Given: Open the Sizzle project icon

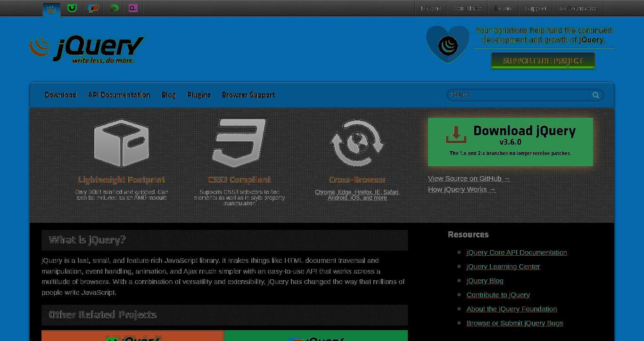Looking at the screenshot, I should point(113,8).
